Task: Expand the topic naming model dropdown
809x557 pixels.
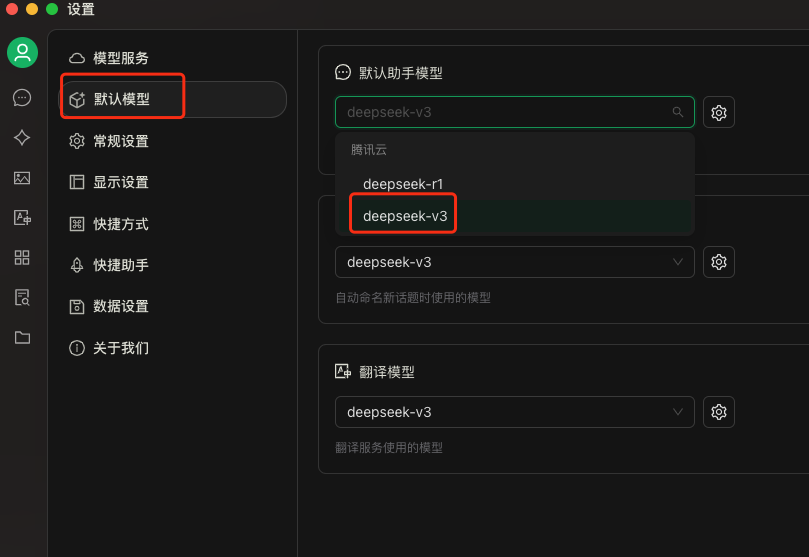Action: pos(514,262)
